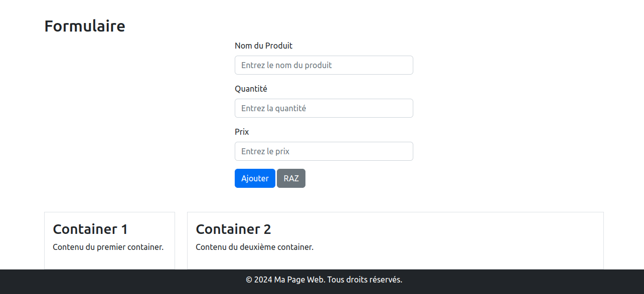644x294 pixels.
Task: Select the Container 2 heading
Action: [x=233, y=229]
